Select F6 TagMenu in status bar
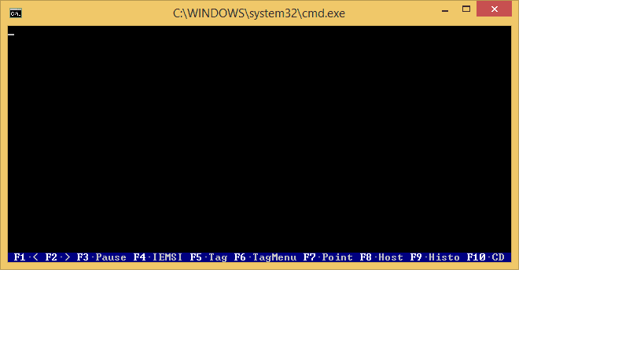 click(265, 257)
